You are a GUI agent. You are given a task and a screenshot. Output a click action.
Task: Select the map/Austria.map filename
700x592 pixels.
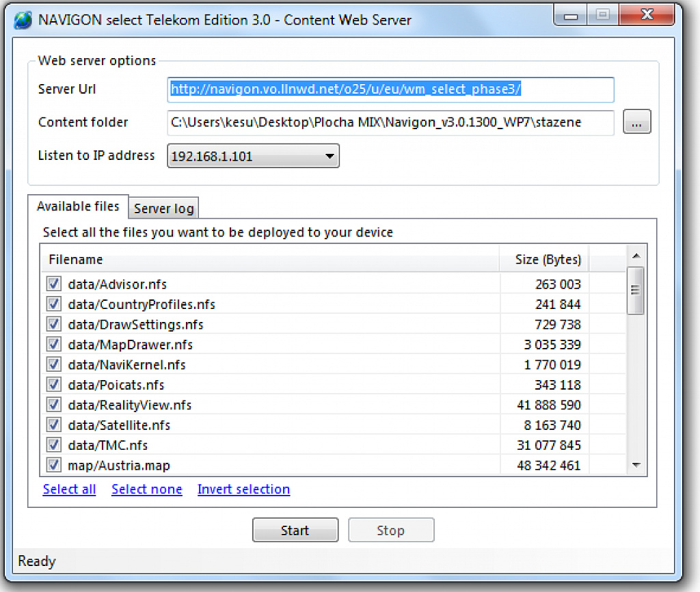[119, 466]
